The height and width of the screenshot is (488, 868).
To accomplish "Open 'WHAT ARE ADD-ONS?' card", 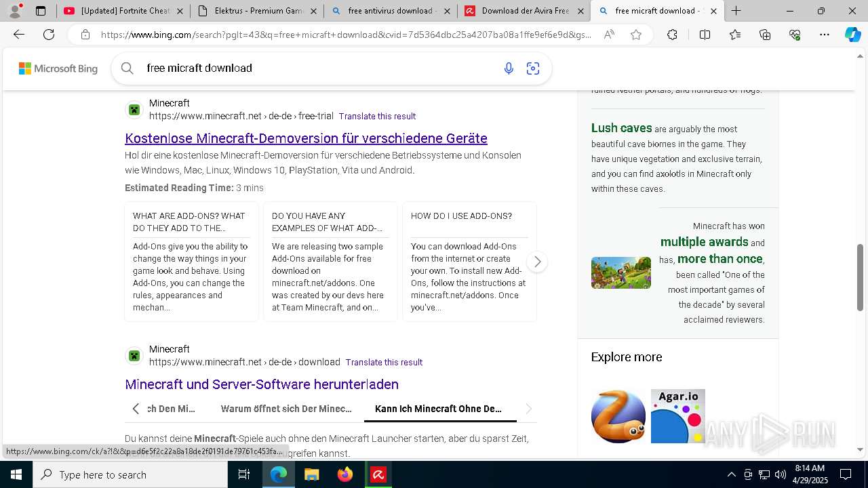I will (x=191, y=261).
